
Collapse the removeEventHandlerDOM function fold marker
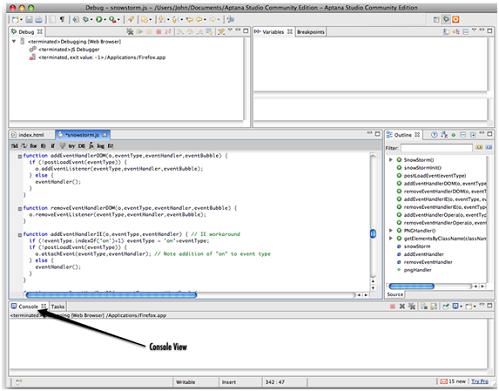click(20, 208)
